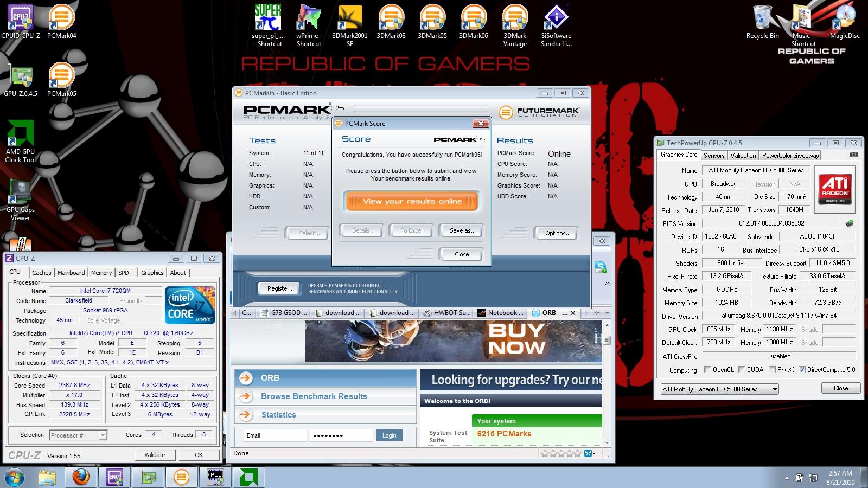This screenshot has width=868, height=488.
Task: Open the super_pi shortcut on desktop
Action: click(x=267, y=25)
